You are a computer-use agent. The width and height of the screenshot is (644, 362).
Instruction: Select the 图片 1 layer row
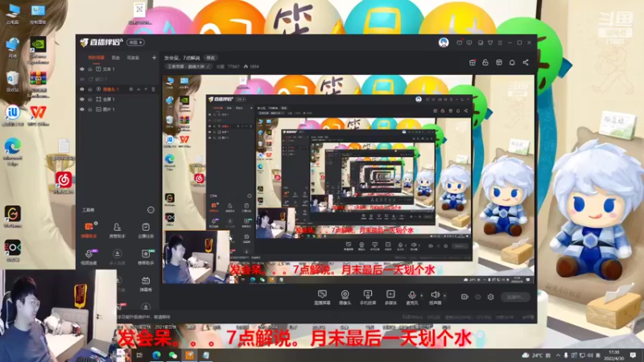click(118, 109)
